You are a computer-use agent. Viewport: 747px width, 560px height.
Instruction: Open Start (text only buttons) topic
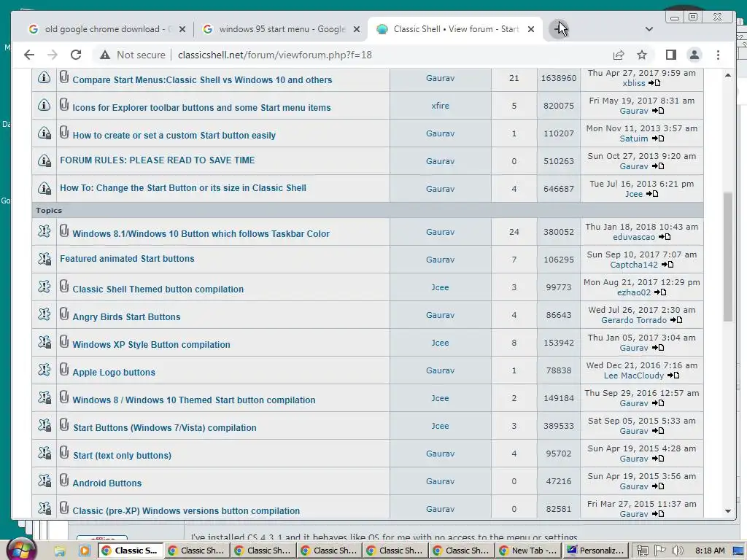(x=122, y=455)
